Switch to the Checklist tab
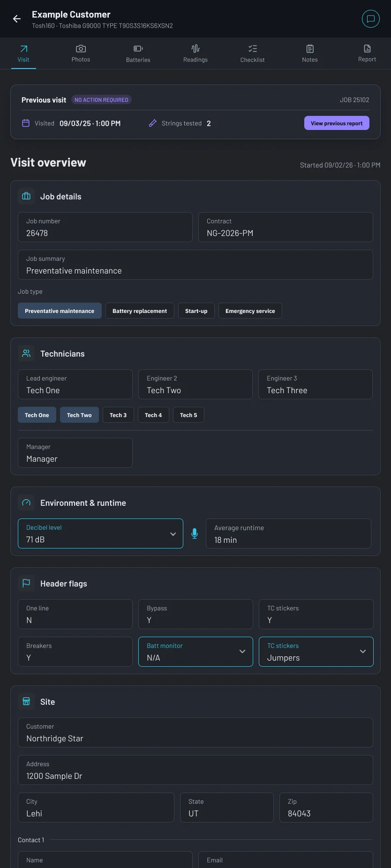391x868 pixels. [253, 53]
